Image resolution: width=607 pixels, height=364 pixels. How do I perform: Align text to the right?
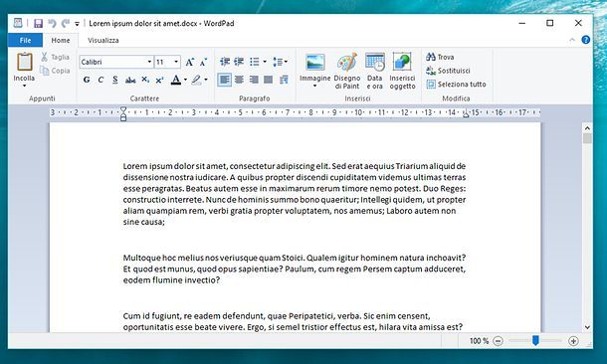254,80
